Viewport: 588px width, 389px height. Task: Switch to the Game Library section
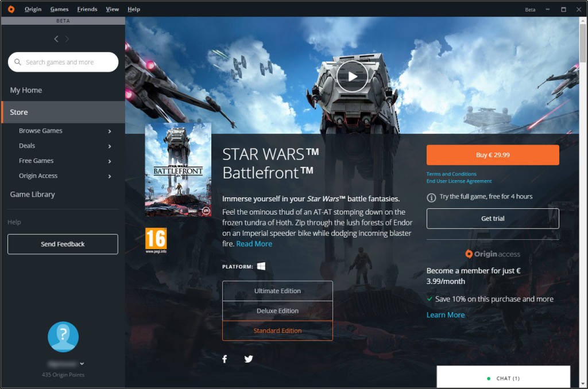pos(32,194)
